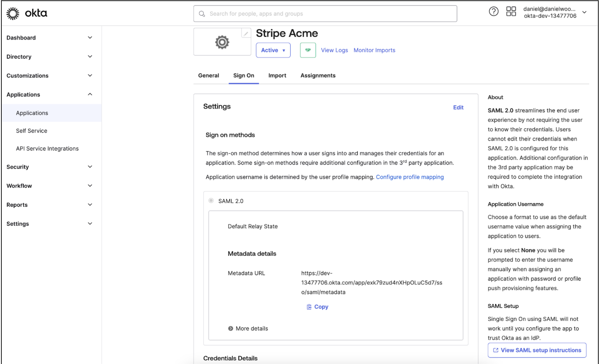
Task: Show More details text
Action: [x=252, y=329]
